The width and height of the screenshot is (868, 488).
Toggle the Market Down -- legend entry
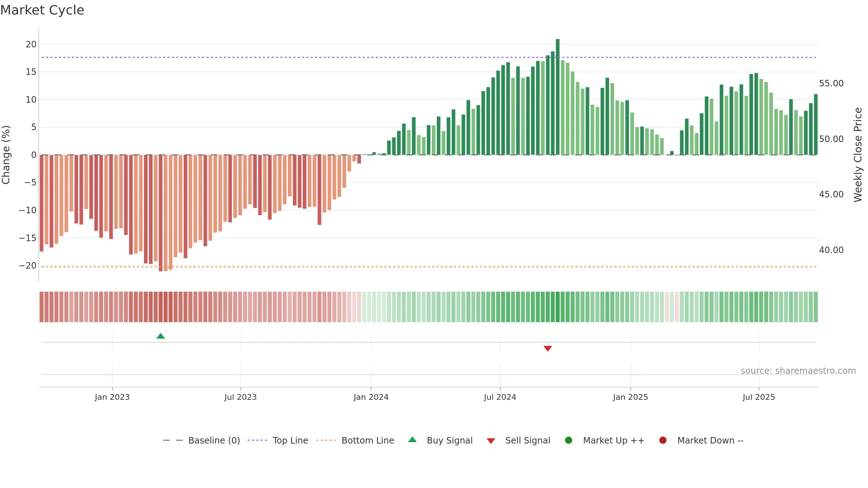[701, 441]
